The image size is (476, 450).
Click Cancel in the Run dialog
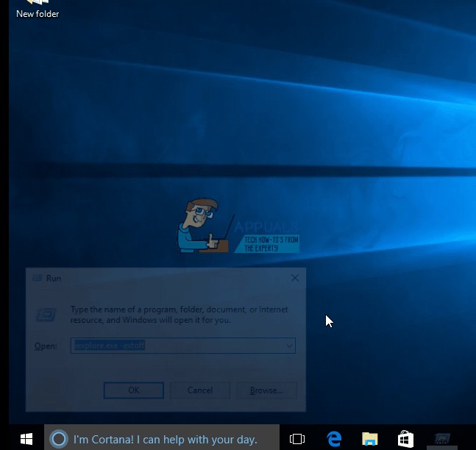200,390
